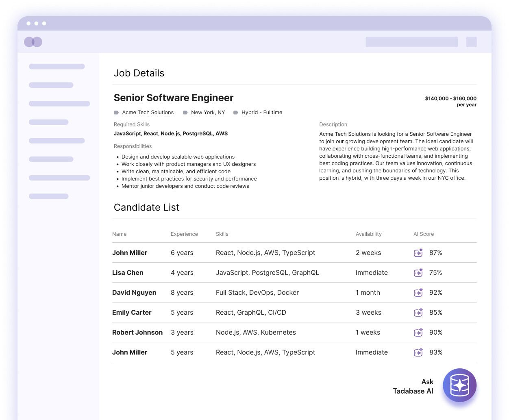
Task: Click the square button right of search bar
Action: (472, 42)
